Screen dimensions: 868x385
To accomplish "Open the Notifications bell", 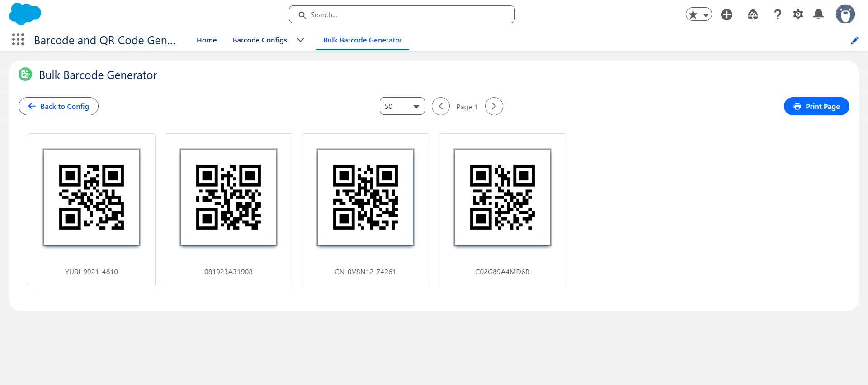I will 818,14.
